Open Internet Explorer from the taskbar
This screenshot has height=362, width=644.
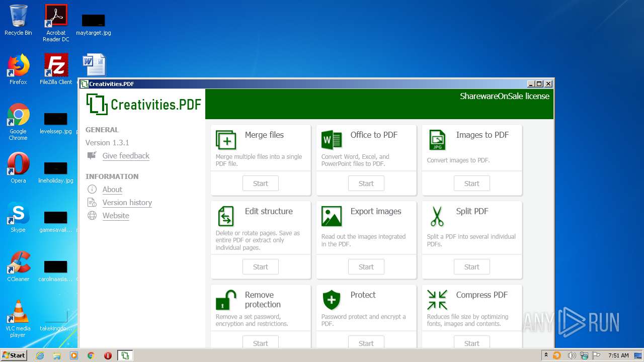pyautogui.click(x=40, y=355)
